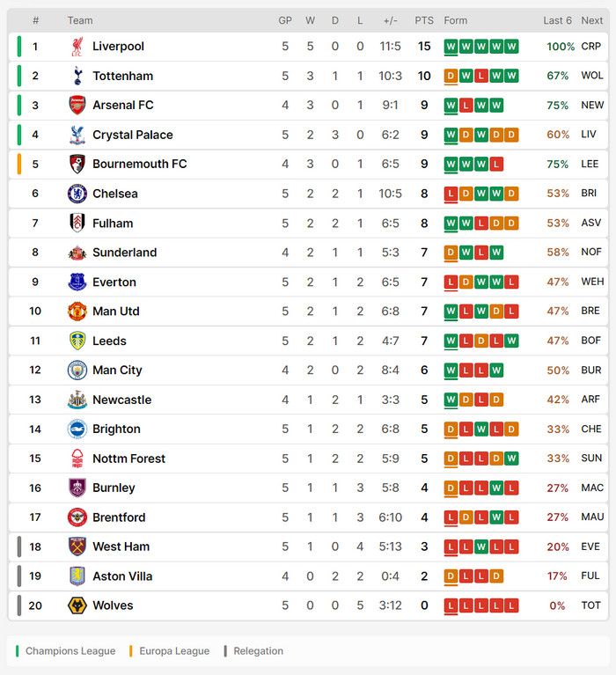Click Liverpool's next opponent CRP
616x675 pixels.
[591, 47]
